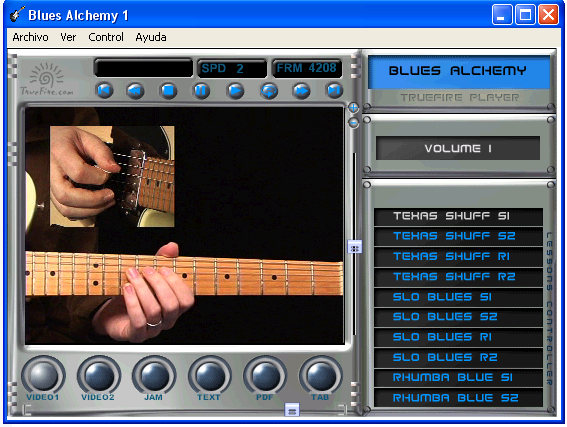The width and height of the screenshot is (567, 427).
Task: Select the VIDEO1 knob
Action: [43, 376]
